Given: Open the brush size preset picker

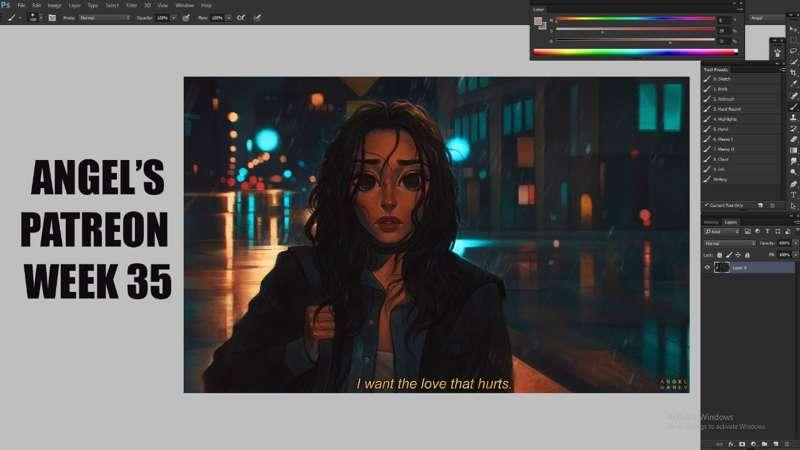Looking at the screenshot, I should pyautogui.click(x=34, y=17).
